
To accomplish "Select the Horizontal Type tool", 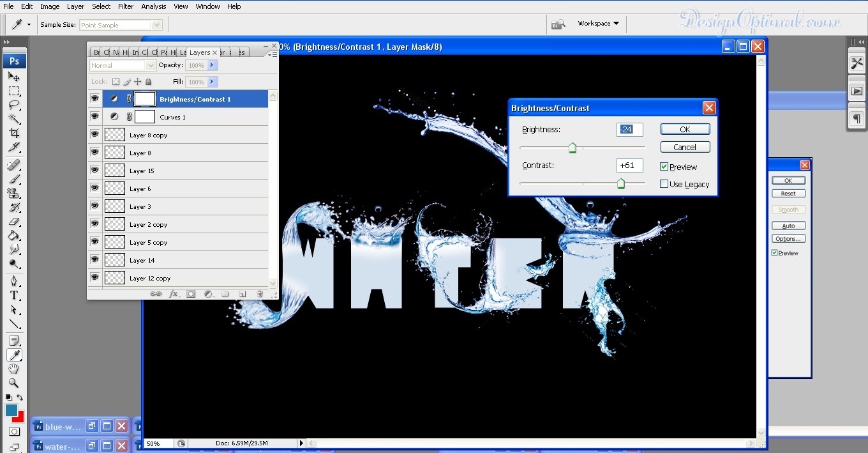I will coord(14,295).
